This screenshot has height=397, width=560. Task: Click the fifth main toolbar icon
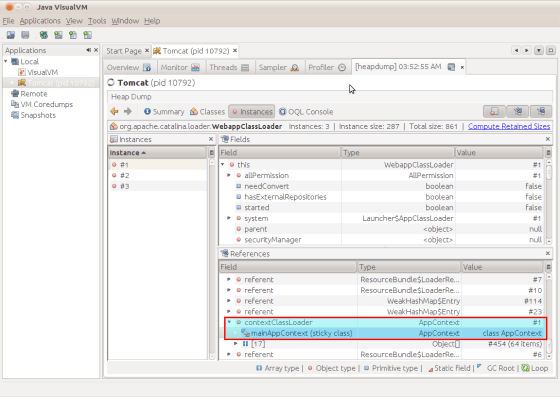click(x=73, y=35)
